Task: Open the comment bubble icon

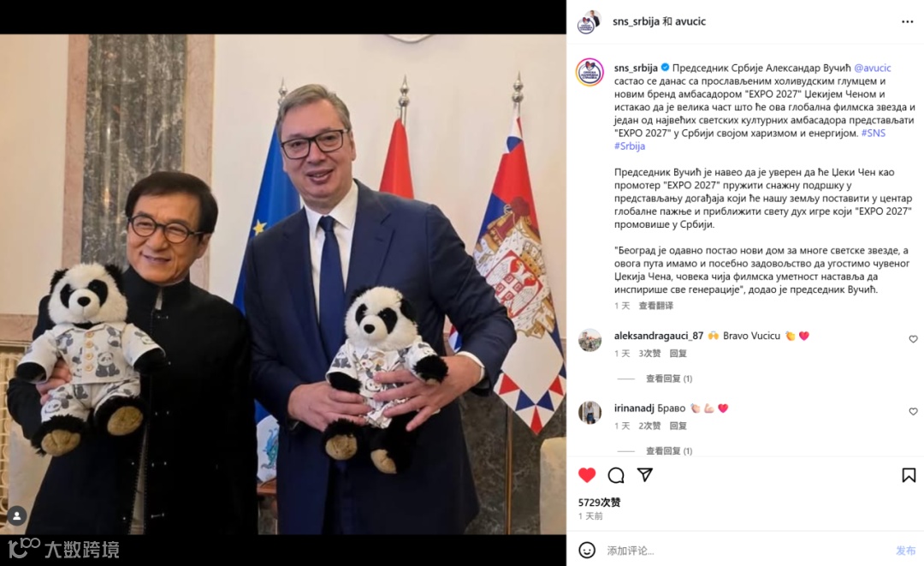Action: [x=616, y=475]
